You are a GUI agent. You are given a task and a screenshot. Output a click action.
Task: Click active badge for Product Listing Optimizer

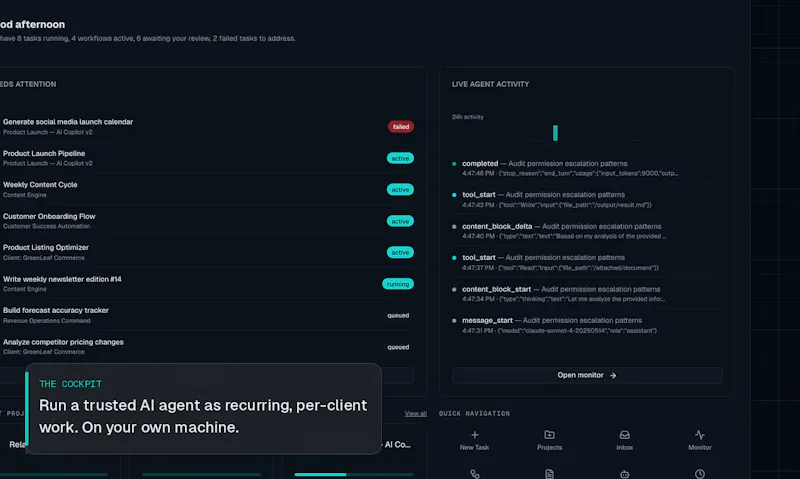400,252
